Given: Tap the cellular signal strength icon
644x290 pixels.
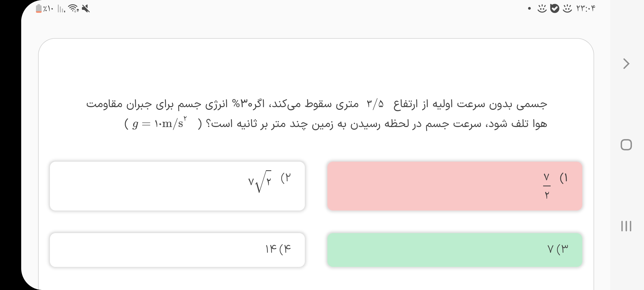Looking at the screenshot, I should click(x=61, y=9).
